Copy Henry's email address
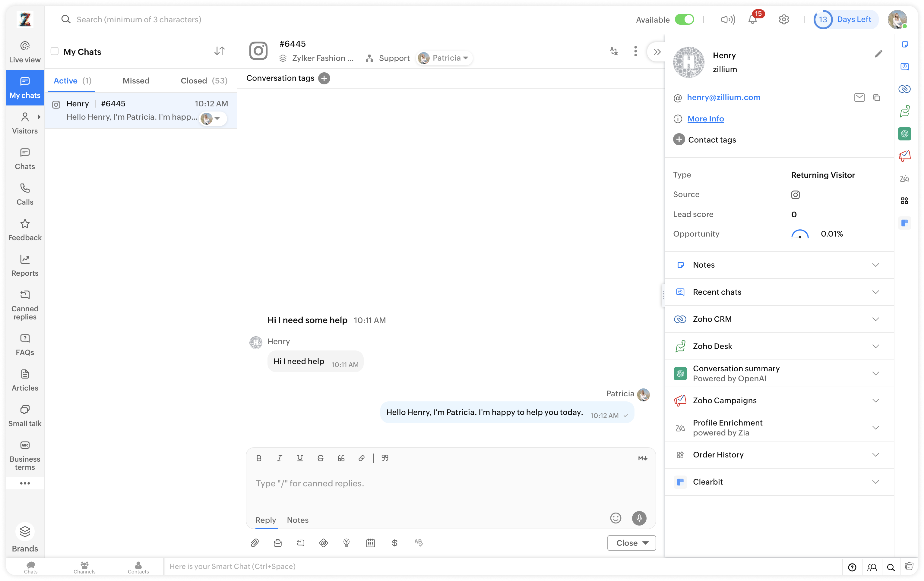Screen dimensions: 924x581 point(876,98)
